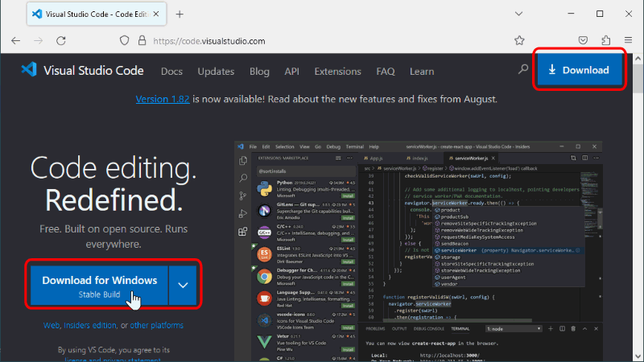The height and width of the screenshot is (362, 644).
Task: Close the Visual Studio Code browser tab
Action: coord(156,14)
